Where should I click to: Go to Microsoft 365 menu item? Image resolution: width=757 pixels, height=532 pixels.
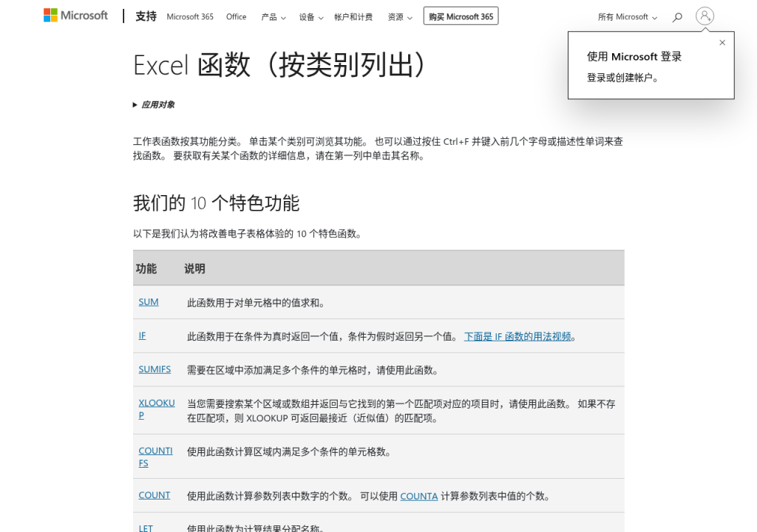pyautogui.click(x=190, y=17)
